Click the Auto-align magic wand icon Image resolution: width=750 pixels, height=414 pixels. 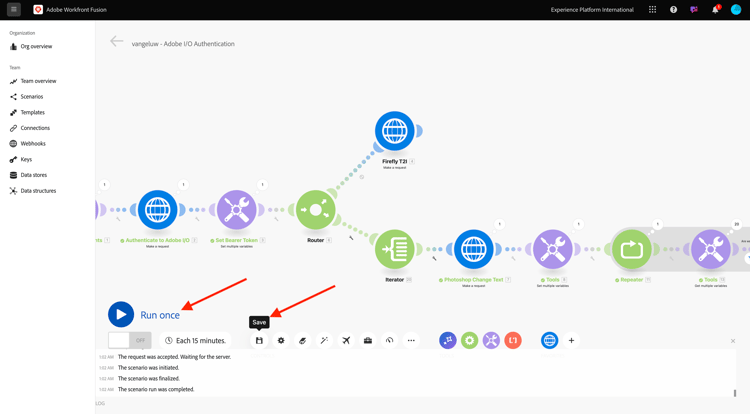coord(324,340)
